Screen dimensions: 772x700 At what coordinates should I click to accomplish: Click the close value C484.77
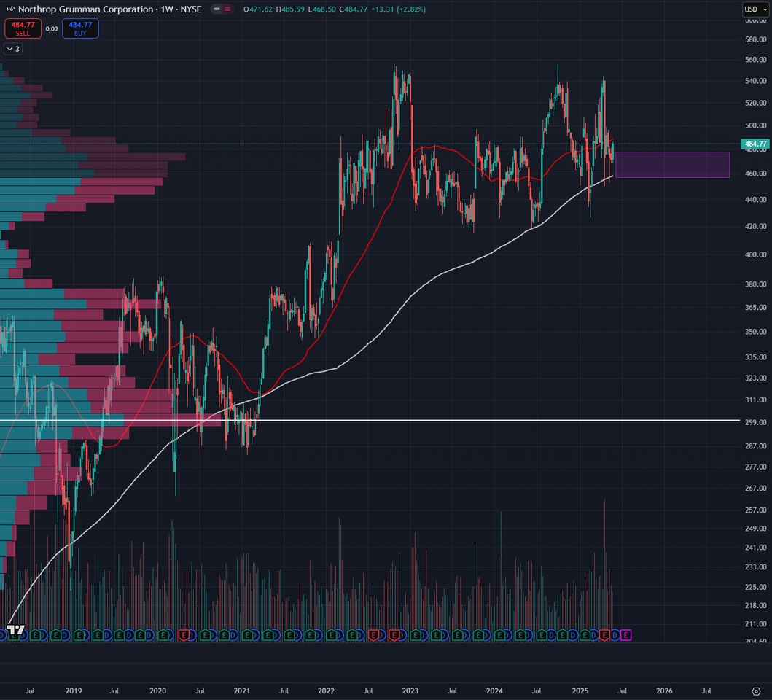point(354,9)
